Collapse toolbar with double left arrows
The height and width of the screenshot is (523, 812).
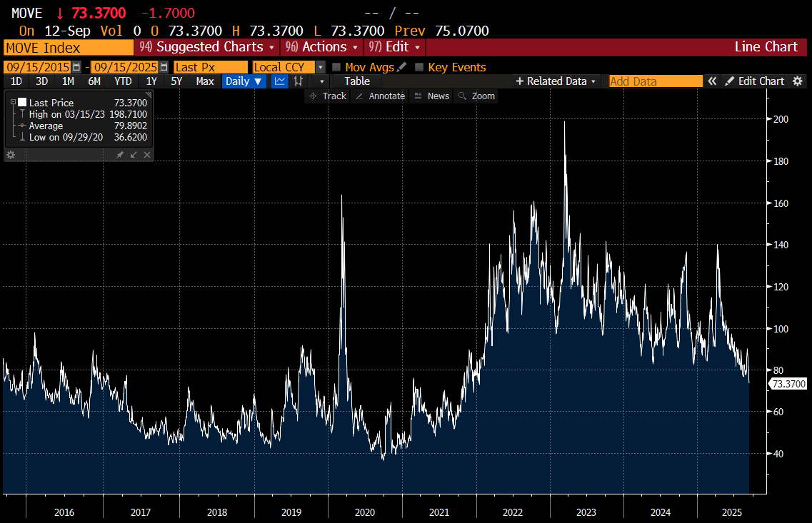[x=712, y=81]
